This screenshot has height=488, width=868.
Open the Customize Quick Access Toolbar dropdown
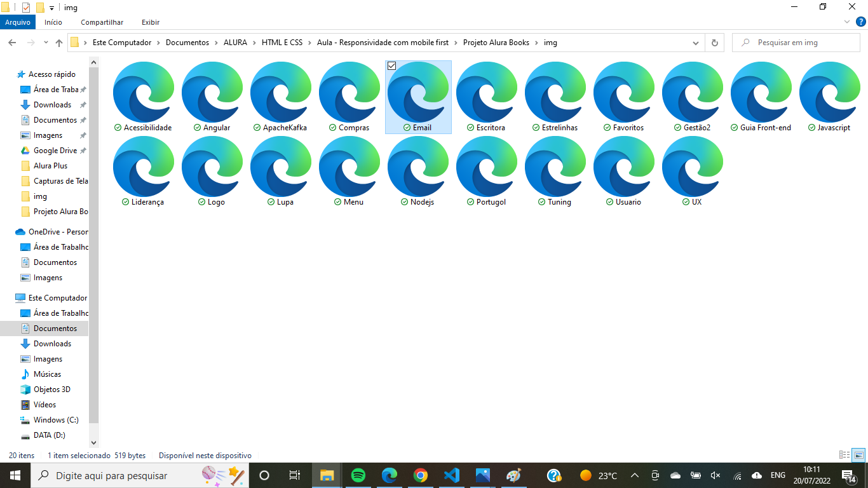coord(51,8)
